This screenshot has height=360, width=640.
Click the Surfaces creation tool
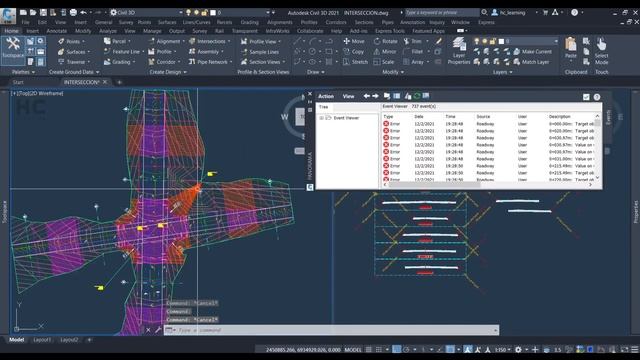[x=73, y=52]
